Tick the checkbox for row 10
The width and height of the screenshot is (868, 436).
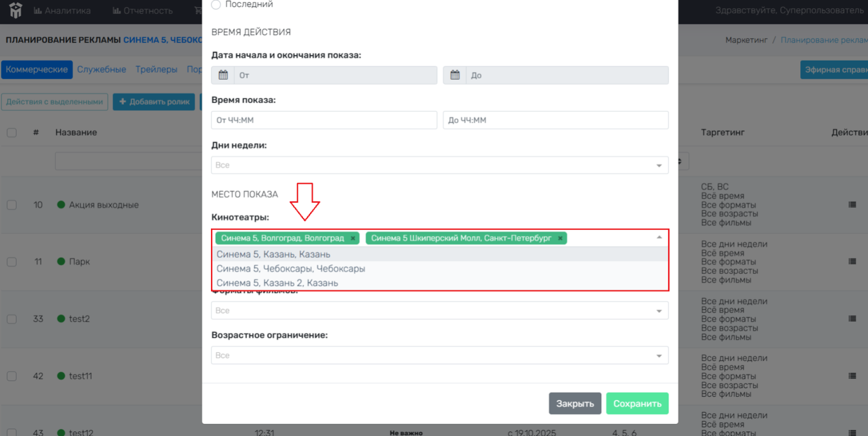coord(12,205)
